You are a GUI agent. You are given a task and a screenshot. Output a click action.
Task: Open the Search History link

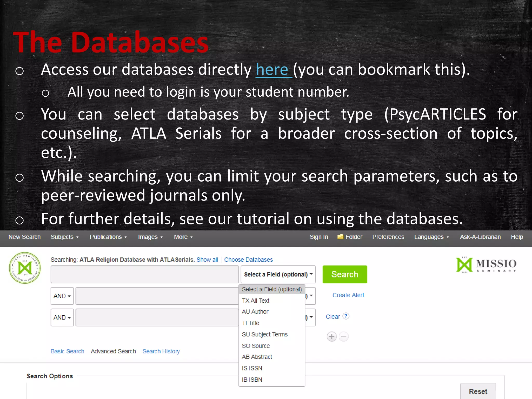click(161, 351)
